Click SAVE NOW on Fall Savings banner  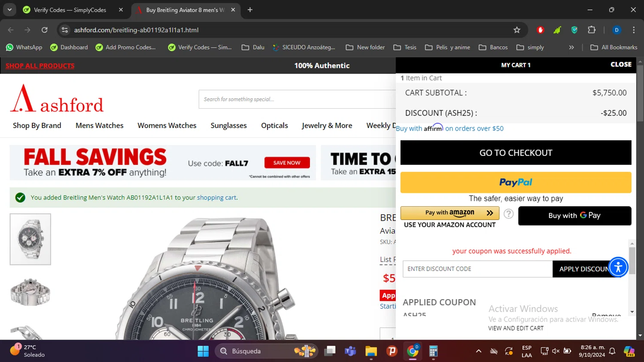[287, 163]
